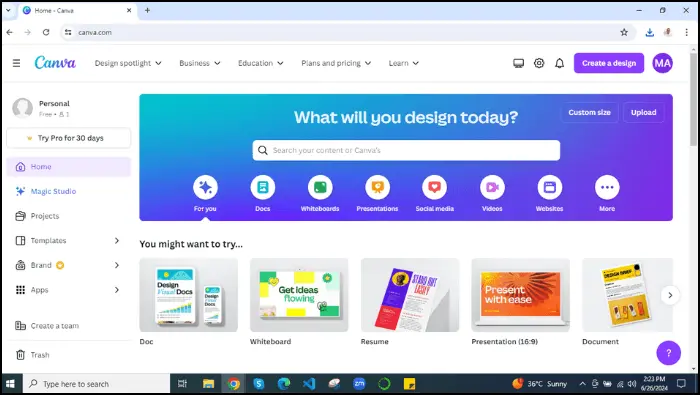Select the Docs category icon
This screenshot has width=700, height=395.
point(262,187)
